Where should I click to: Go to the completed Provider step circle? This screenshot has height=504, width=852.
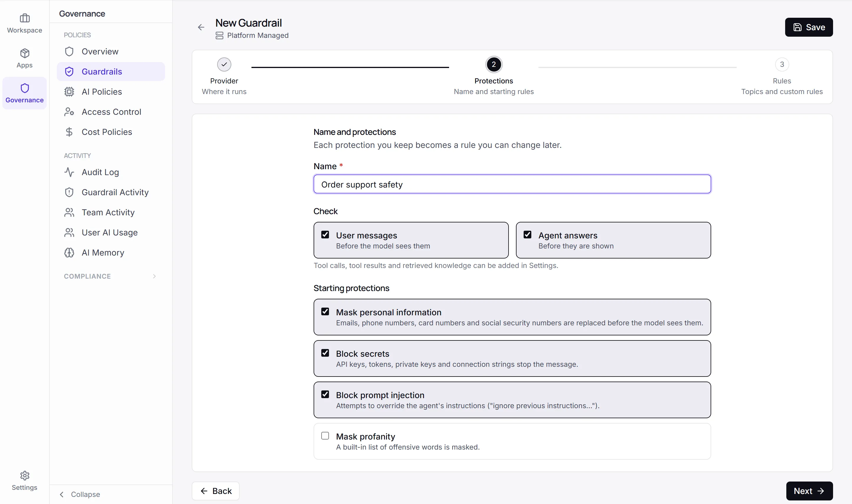point(224,64)
